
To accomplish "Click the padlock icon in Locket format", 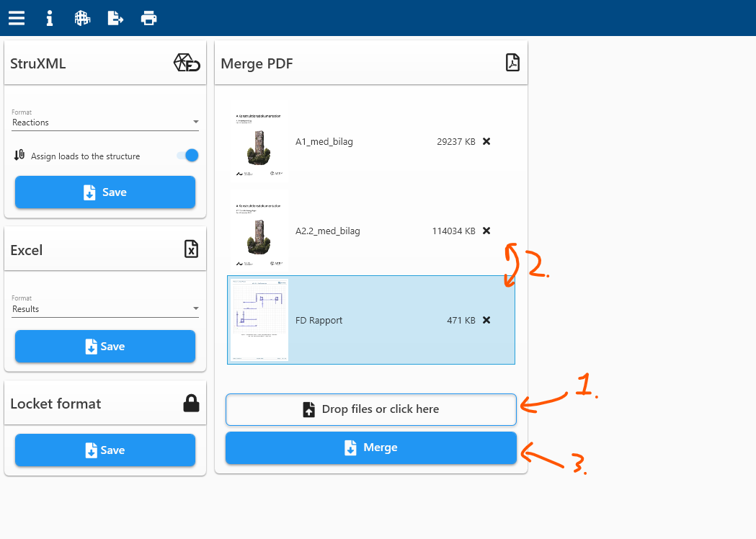I will coord(192,403).
